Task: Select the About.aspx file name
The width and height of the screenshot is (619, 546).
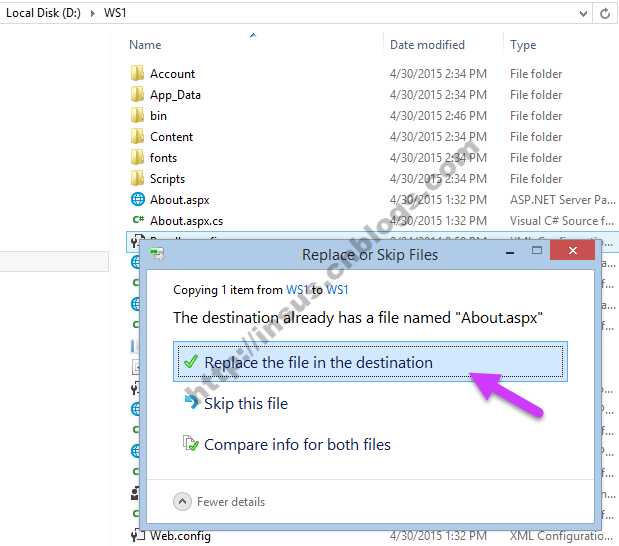Action: 180,200
